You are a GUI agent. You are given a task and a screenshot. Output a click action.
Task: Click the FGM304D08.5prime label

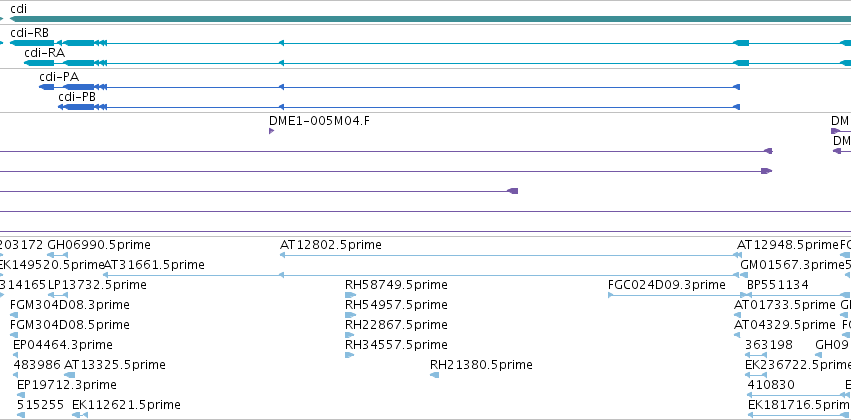tap(70, 325)
